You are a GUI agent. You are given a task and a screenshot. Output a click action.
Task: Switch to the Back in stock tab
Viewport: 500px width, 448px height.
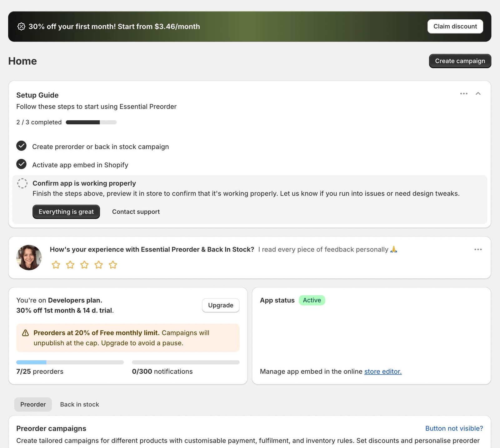pos(80,404)
